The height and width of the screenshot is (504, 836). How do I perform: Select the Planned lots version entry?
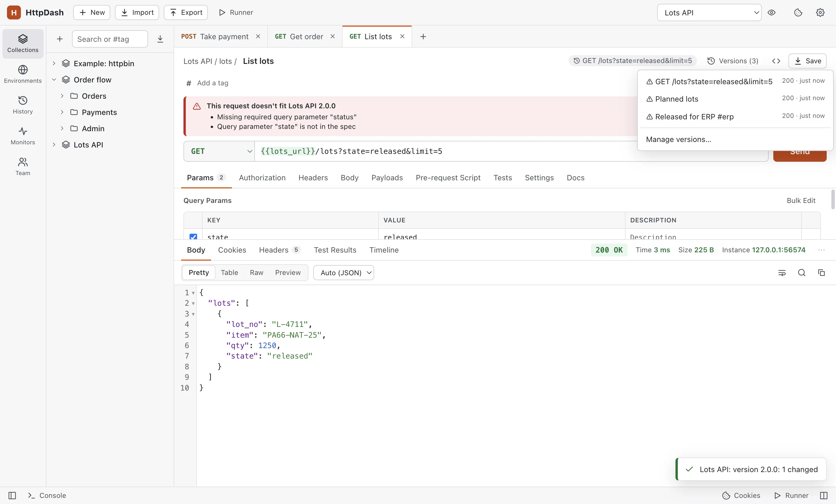[x=735, y=99]
